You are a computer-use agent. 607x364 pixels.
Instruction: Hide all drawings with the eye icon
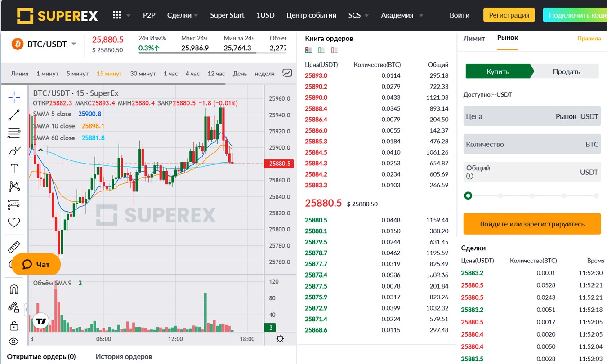tap(14, 342)
